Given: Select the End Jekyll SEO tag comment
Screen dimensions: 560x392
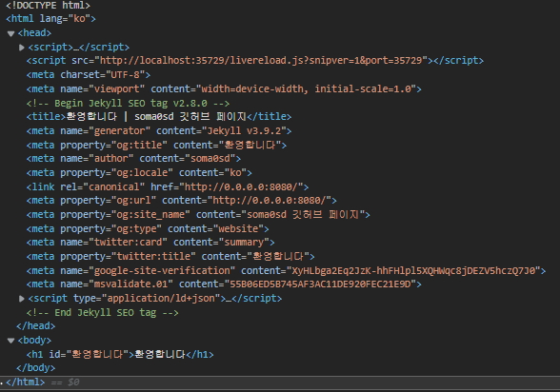Looking at the screenshot, I should [x=102, y=313].
